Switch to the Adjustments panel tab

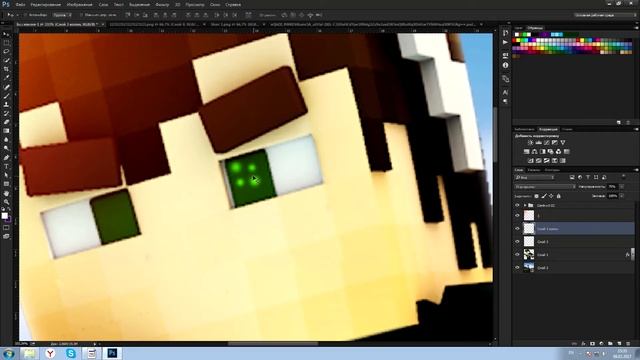click(548, 129)
